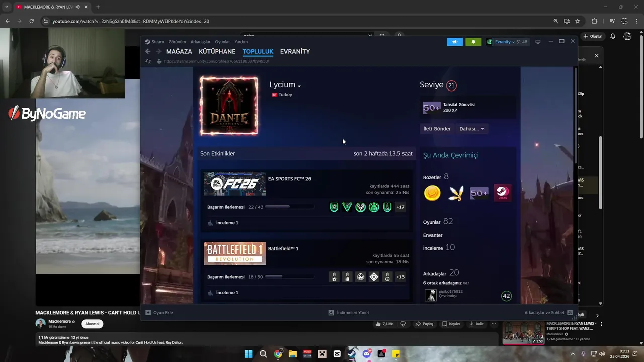The width and height of the screenshot is (644, 362).
Task: Open EA SPORTS FC 26 title link
Action: 289,179
